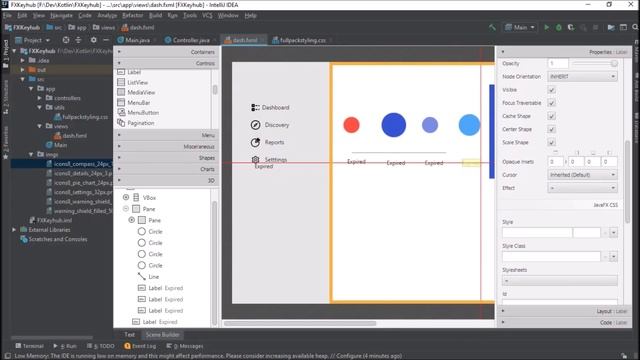Expand the Shapes library section
The width and height of the screenshot is (640, 360).
click(x=166, y=158)
